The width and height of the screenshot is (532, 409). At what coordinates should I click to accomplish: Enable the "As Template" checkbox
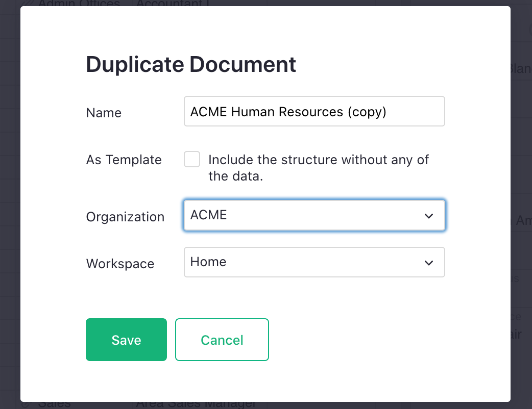tap(192, 159)
